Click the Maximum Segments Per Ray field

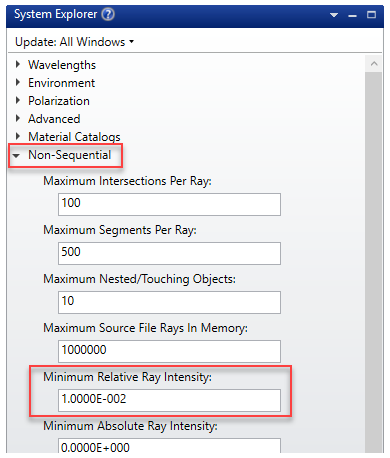tap(169, 253)
